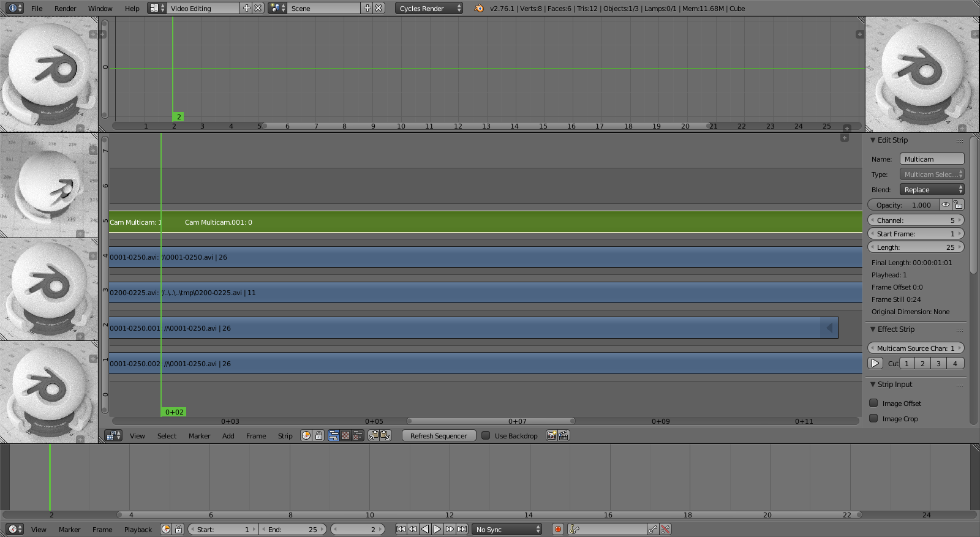Open the Blend mode dropdown showing Replace

(x=932, y=190)
